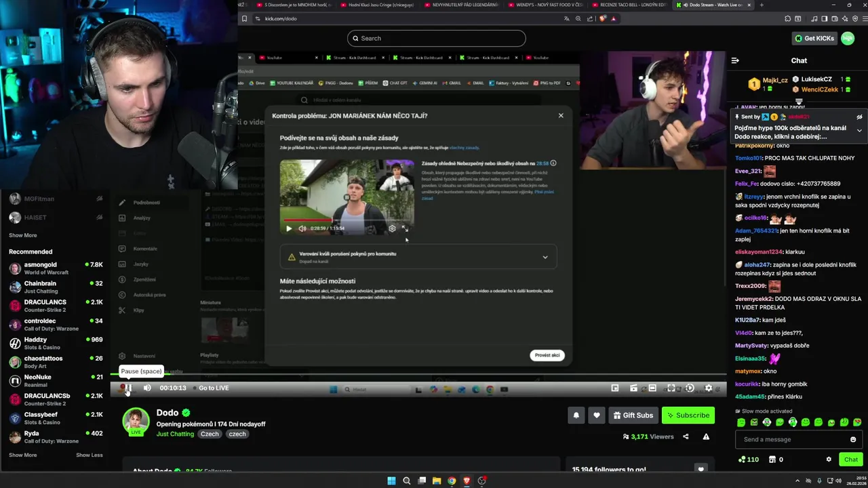Open Windows Start menu
This screenshot has width=868, height=488.
tap(391, 481)
